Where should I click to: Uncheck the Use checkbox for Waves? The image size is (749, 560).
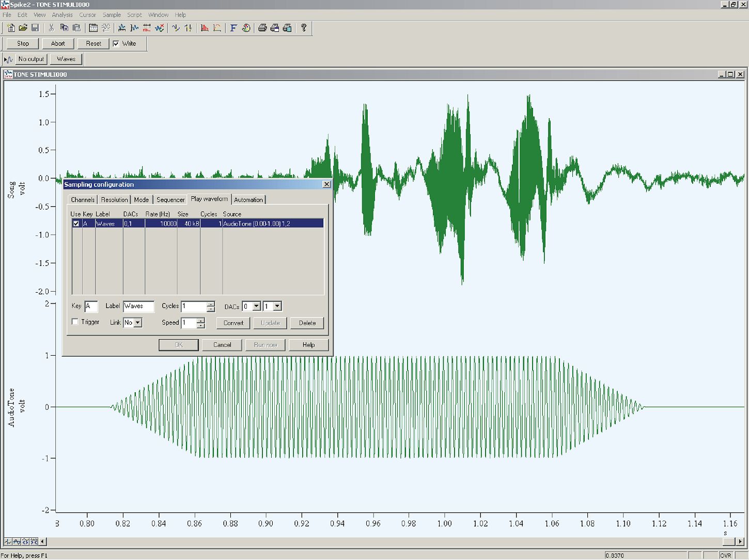(76, 223)
